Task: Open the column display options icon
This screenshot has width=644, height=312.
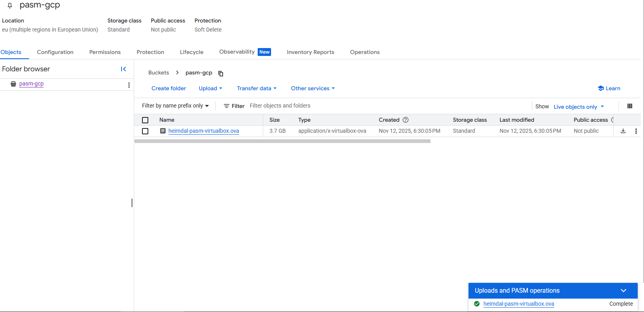Action: pos(630,106)
